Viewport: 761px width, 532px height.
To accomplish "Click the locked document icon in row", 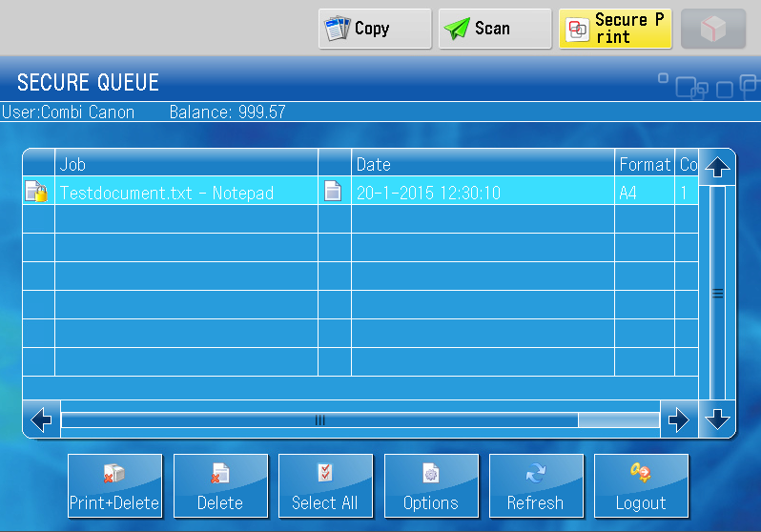I will (x=36, y=192).
